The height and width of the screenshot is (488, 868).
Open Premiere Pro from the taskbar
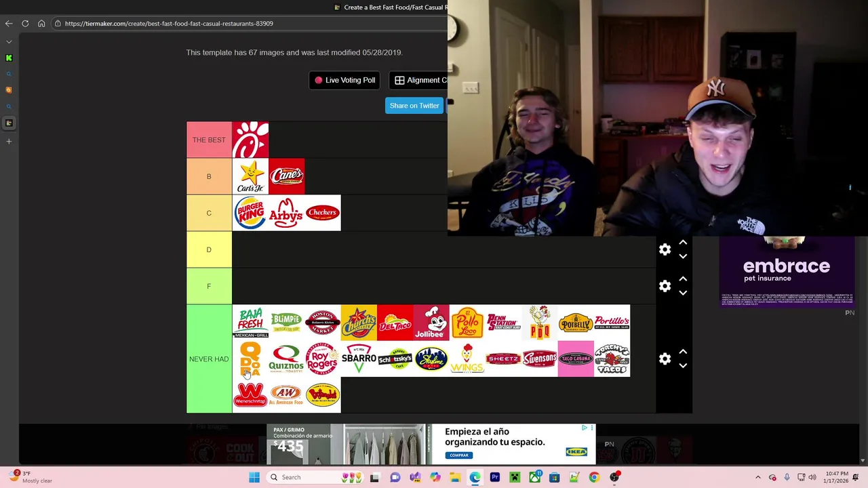click(x=495, y=477)
